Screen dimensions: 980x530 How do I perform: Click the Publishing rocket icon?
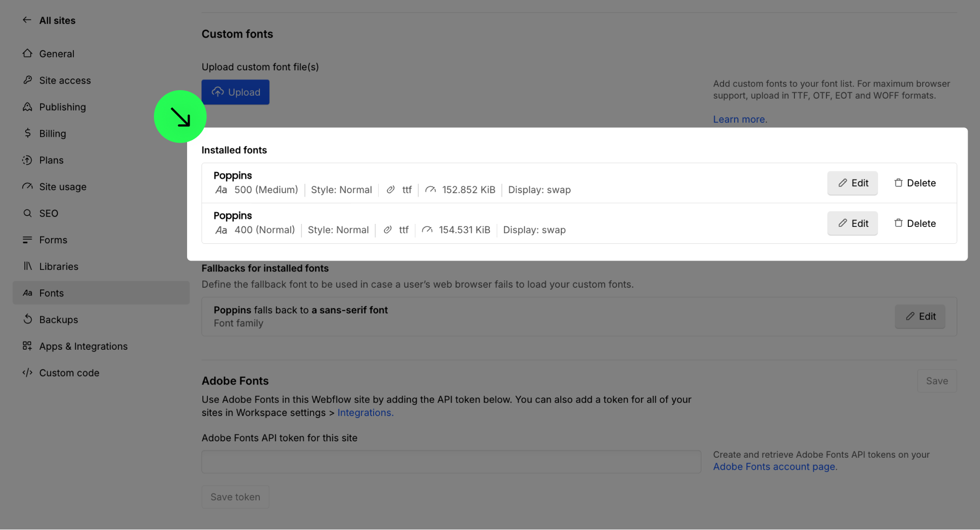tap(27, 106)
